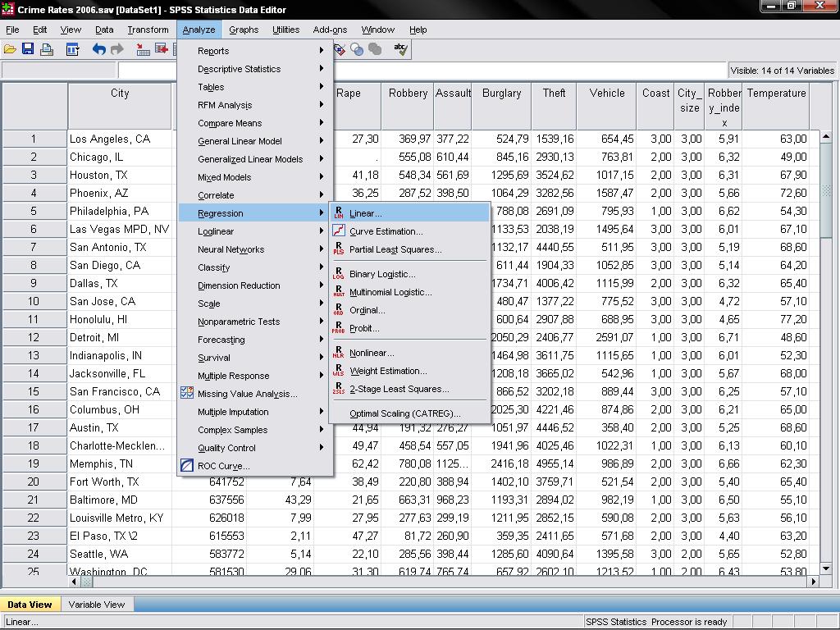Select Binary Logistic regression

(382, 274)
